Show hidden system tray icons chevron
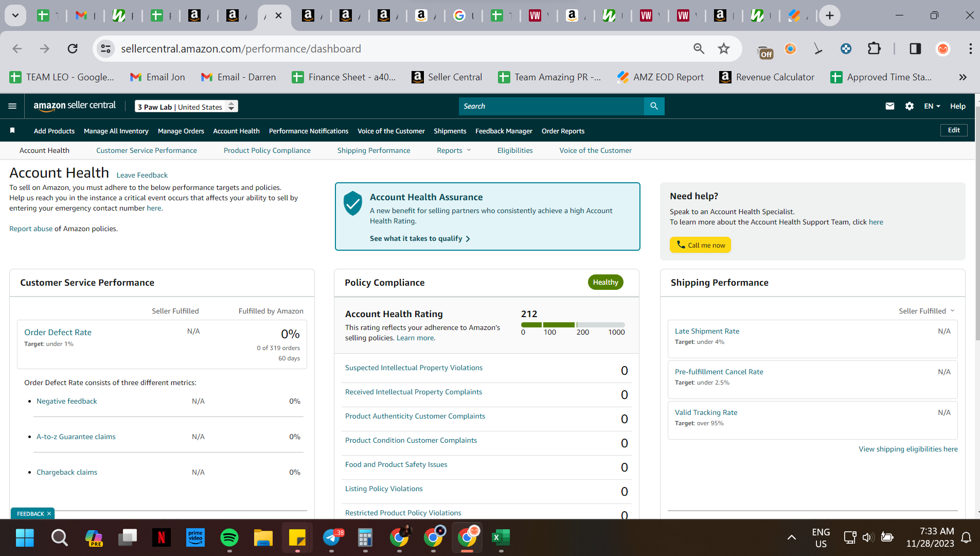This screenshot has height=556, width=980. click(791, 537)
